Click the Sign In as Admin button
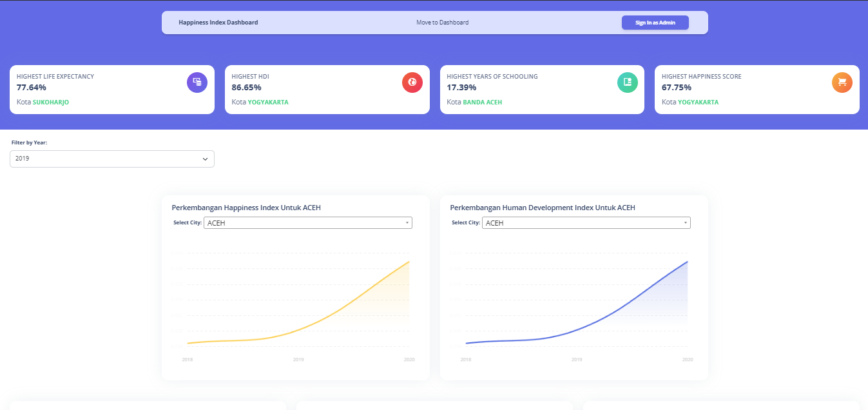The height and width of the screenshot is (410, 868). coord(655,22)
